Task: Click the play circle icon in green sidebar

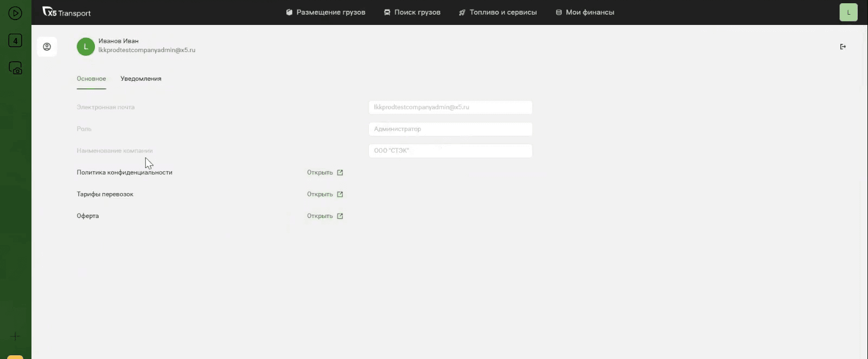Action: coord(15,13)
